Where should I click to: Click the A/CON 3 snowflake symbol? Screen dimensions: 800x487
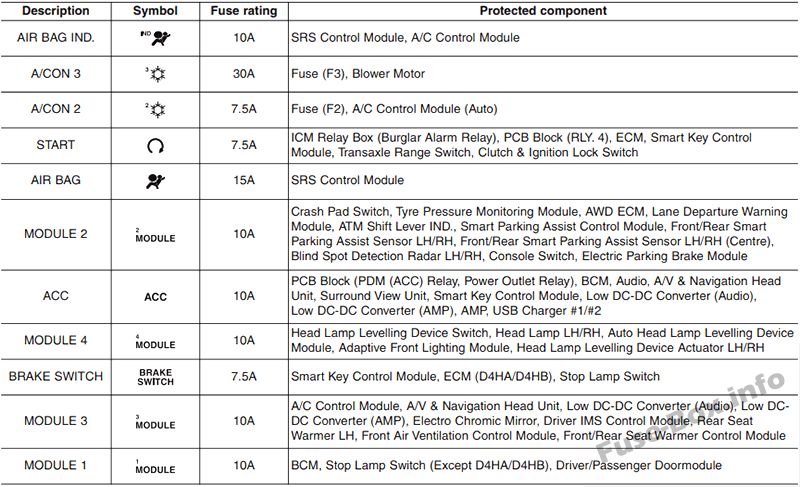tap(156, 74)
